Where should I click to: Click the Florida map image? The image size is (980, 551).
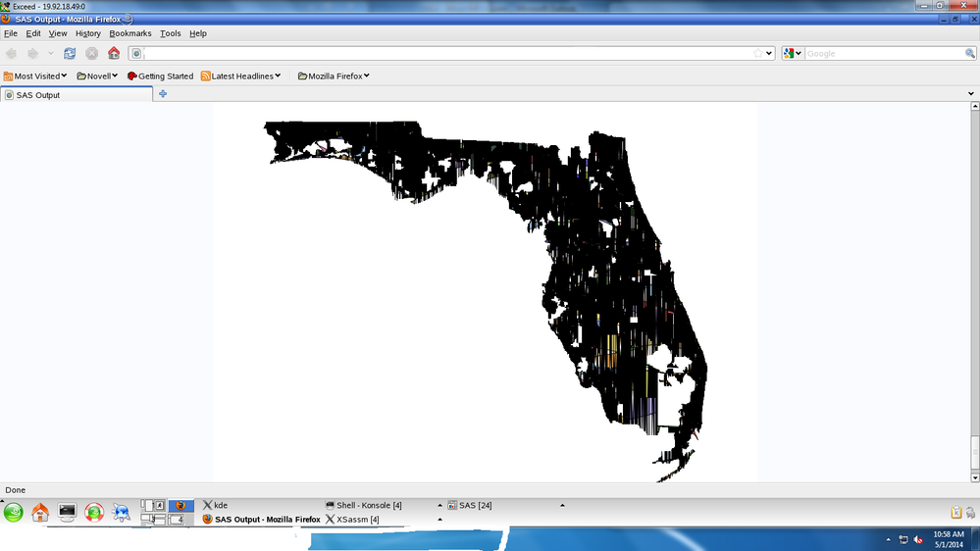pos(486,301)
